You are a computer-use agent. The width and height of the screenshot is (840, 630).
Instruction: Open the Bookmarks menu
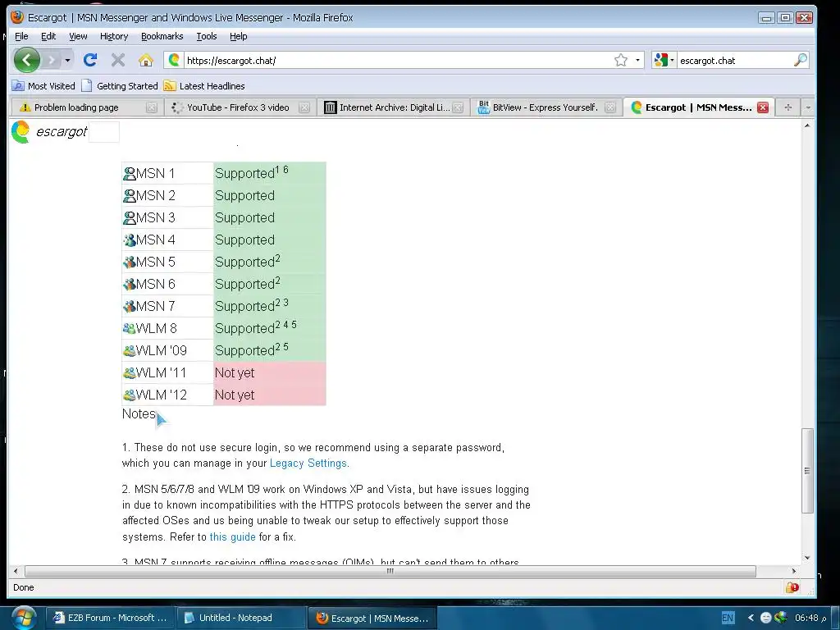(x=162, y=36)
